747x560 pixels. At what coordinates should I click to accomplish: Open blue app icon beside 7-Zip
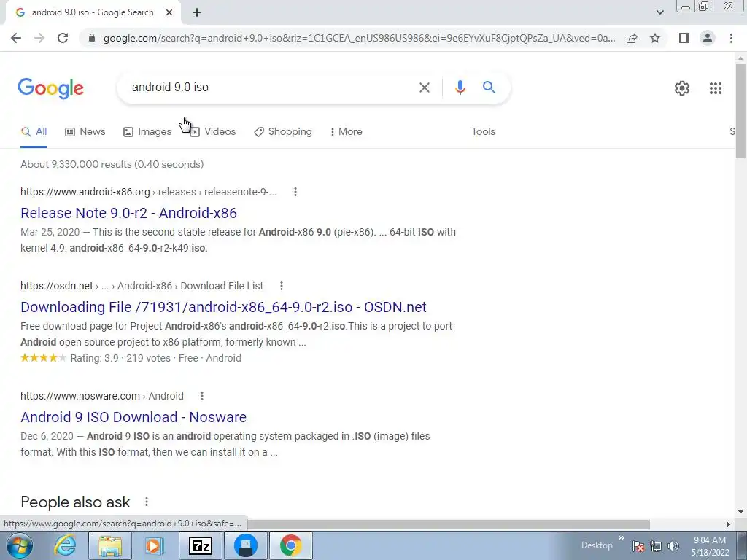246,545
